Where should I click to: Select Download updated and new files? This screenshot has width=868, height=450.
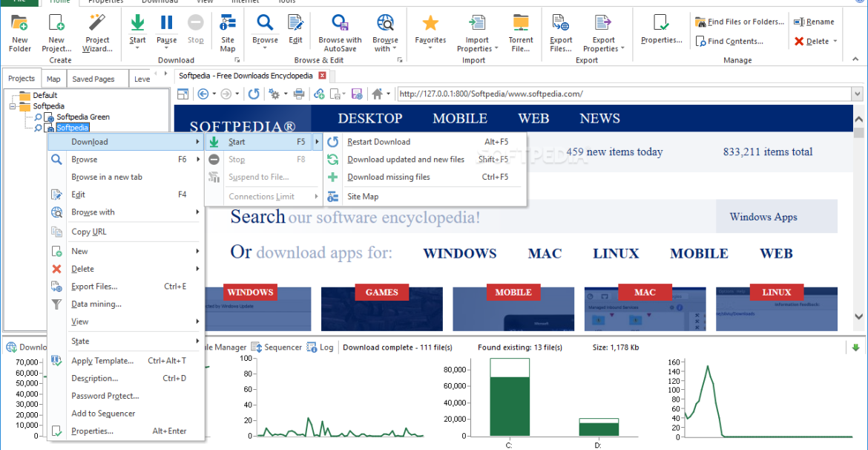[424, 160]
